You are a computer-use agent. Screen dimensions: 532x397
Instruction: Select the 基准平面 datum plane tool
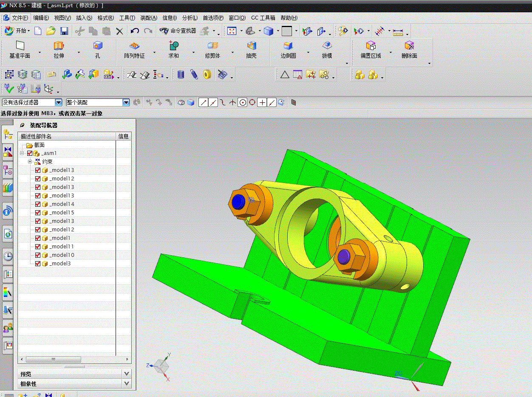[20, 50]
